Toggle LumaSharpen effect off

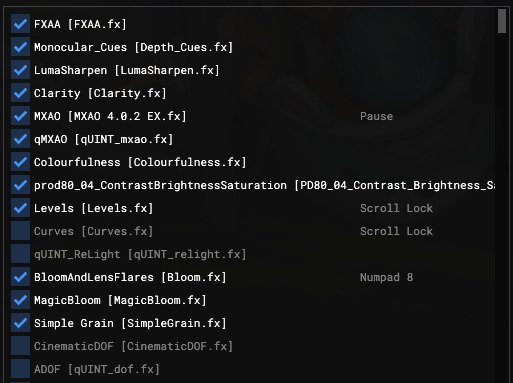coord(20,70)
